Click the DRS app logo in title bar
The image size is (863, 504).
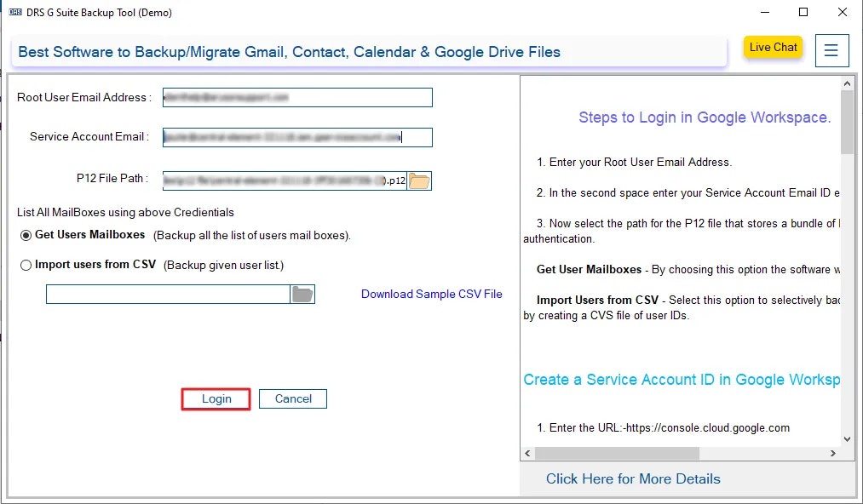pos(14,12)
